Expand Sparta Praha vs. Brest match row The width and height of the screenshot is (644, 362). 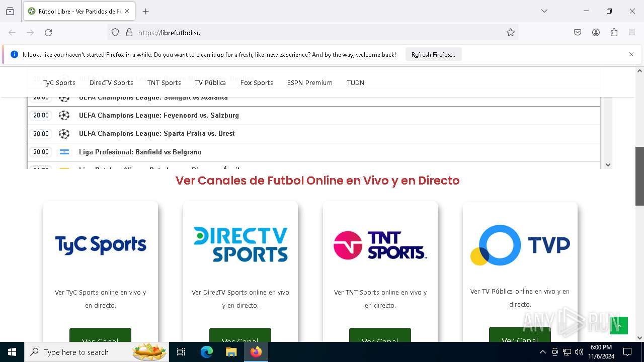tap(313, 134)
